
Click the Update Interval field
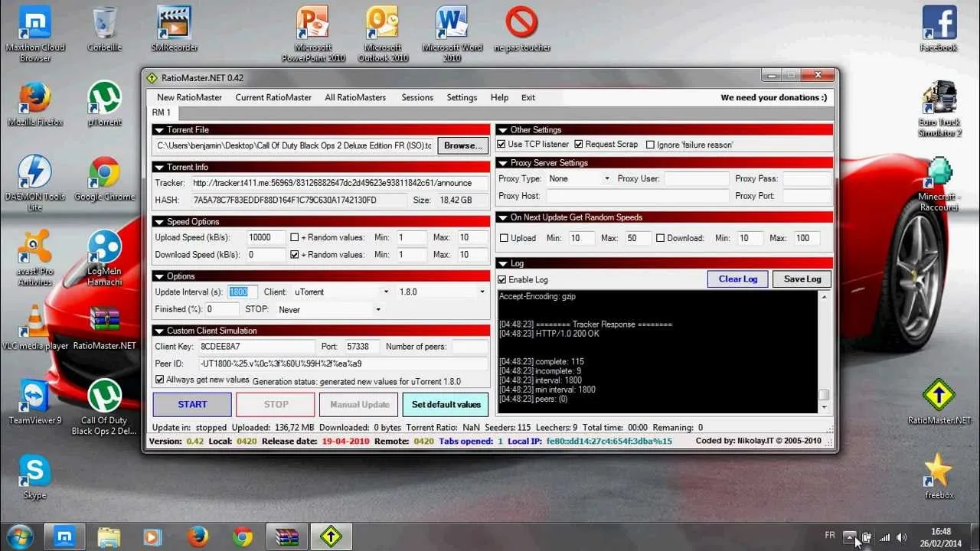coord(243,292)
